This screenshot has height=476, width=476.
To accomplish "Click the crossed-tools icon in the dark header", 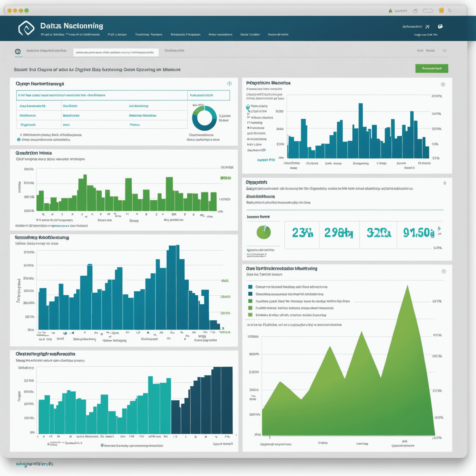I will [427, 27].
